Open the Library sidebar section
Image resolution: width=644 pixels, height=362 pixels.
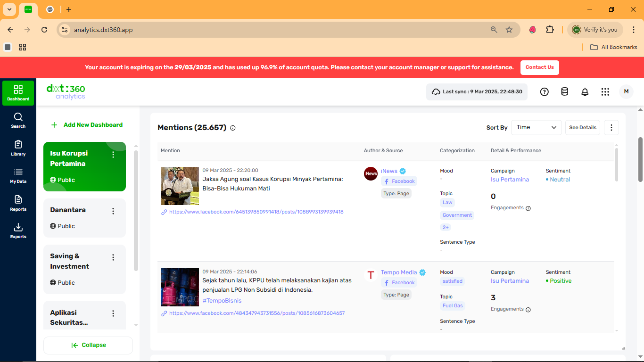click(x=18, y=148)
